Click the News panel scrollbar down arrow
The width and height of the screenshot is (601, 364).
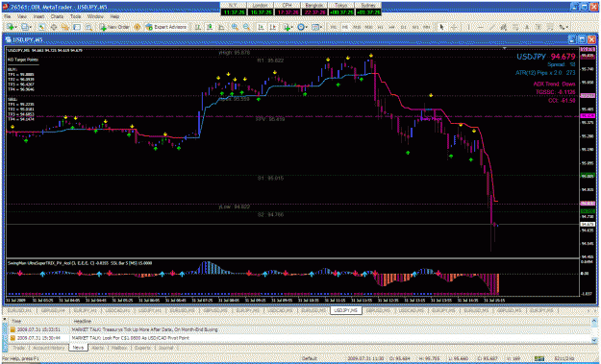pyautogui.click(x=594, y=339)
